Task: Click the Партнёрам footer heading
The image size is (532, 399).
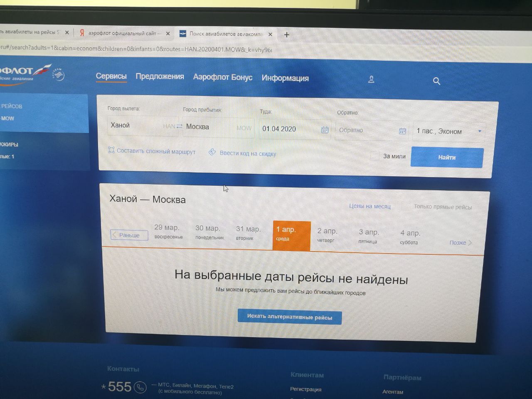Action: click(402, 377)
